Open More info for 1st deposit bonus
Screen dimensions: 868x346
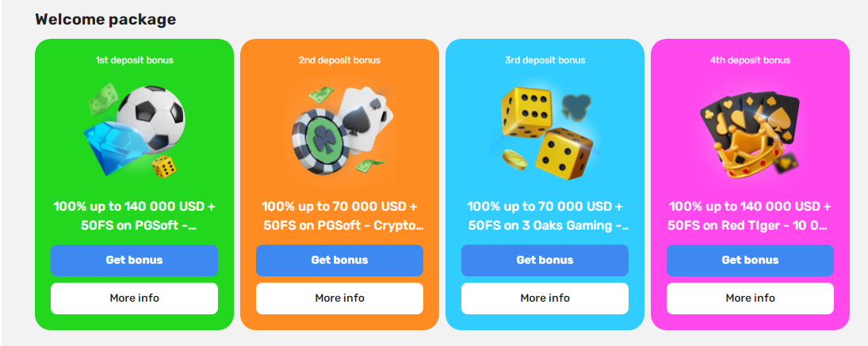click(x=134, y=298)
